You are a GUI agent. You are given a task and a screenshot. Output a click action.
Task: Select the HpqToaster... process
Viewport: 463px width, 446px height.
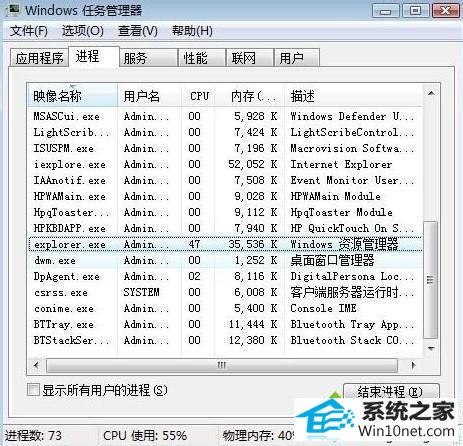[x=225, y=212]
